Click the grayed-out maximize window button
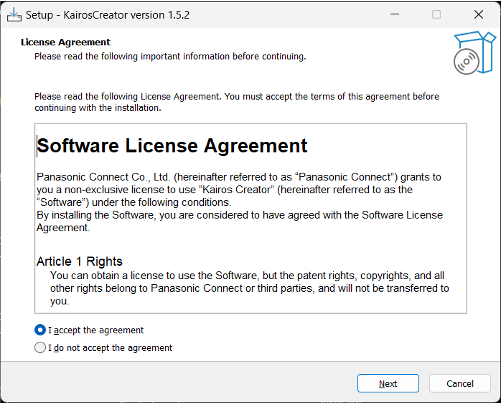501x404 pixels. pyautogui.click(x=436, y=15)
